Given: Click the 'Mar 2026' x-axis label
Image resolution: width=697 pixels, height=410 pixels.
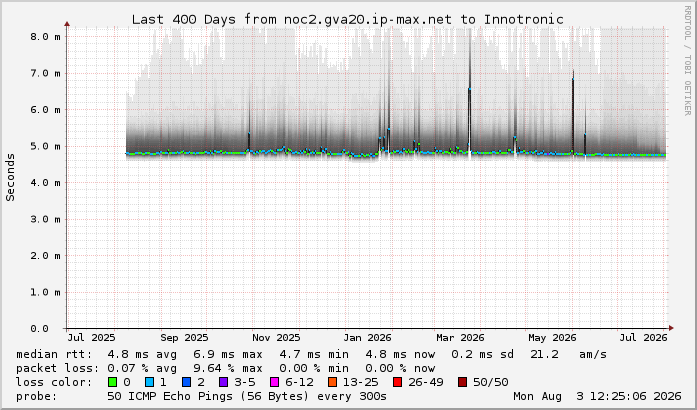Looking at the screenshot, I should 460,338.
